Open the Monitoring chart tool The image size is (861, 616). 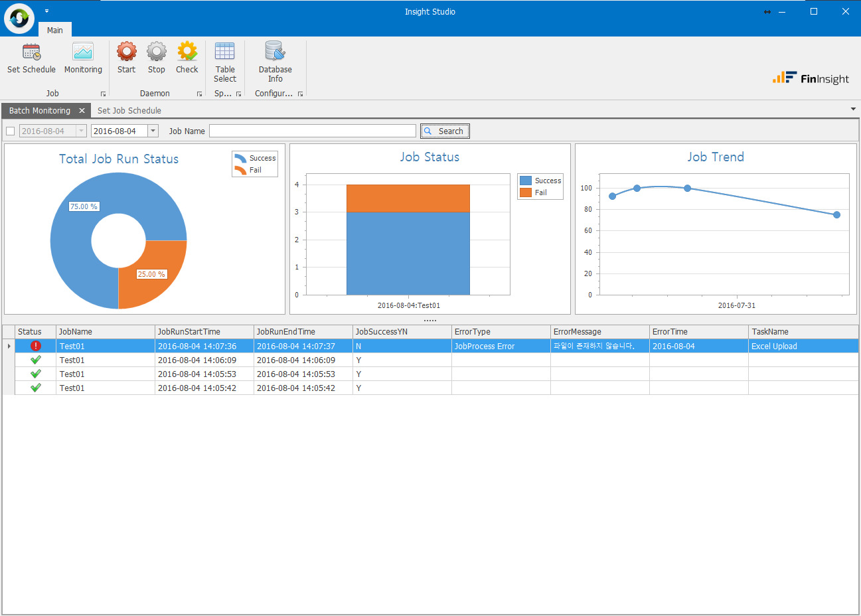click(x=83, y=58)
